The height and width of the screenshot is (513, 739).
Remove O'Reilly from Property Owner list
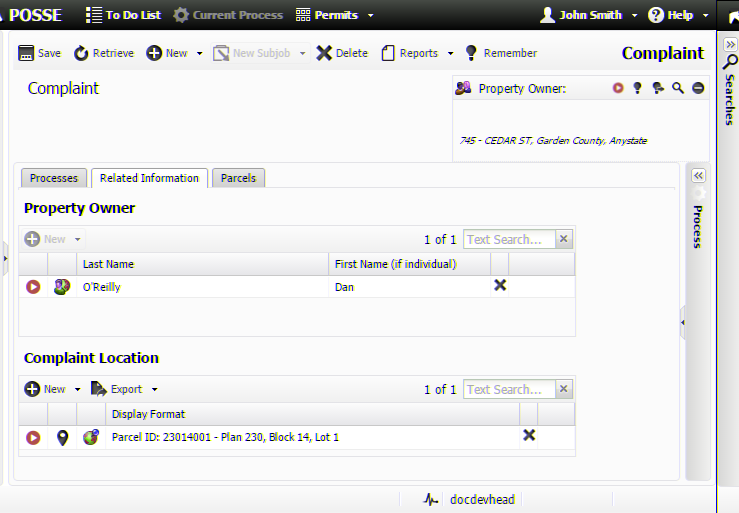[500, 285]
